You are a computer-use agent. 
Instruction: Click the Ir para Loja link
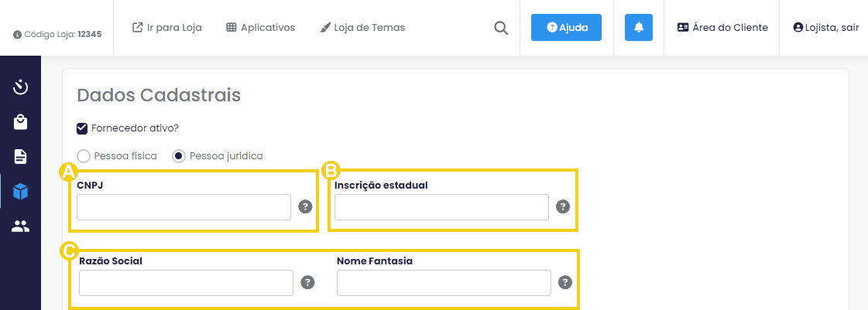pos(167,28)
